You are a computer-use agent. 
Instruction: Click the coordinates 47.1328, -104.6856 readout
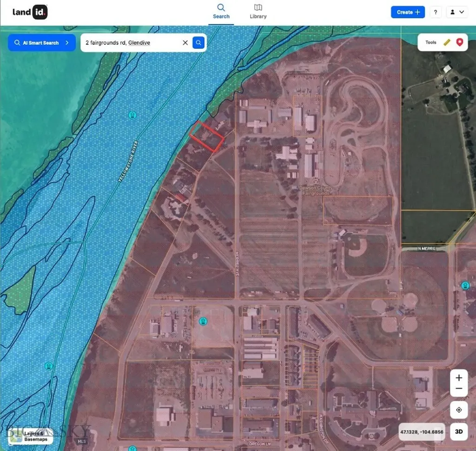[x=422, y=432]
